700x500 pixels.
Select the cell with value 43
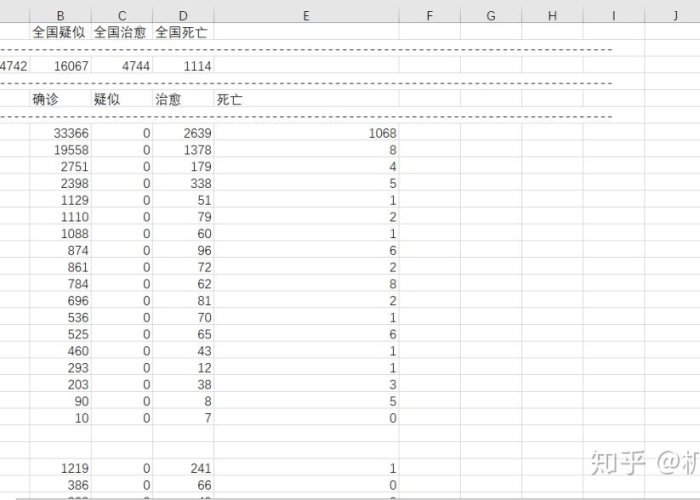pyautogui.click(x=183, y=350)
